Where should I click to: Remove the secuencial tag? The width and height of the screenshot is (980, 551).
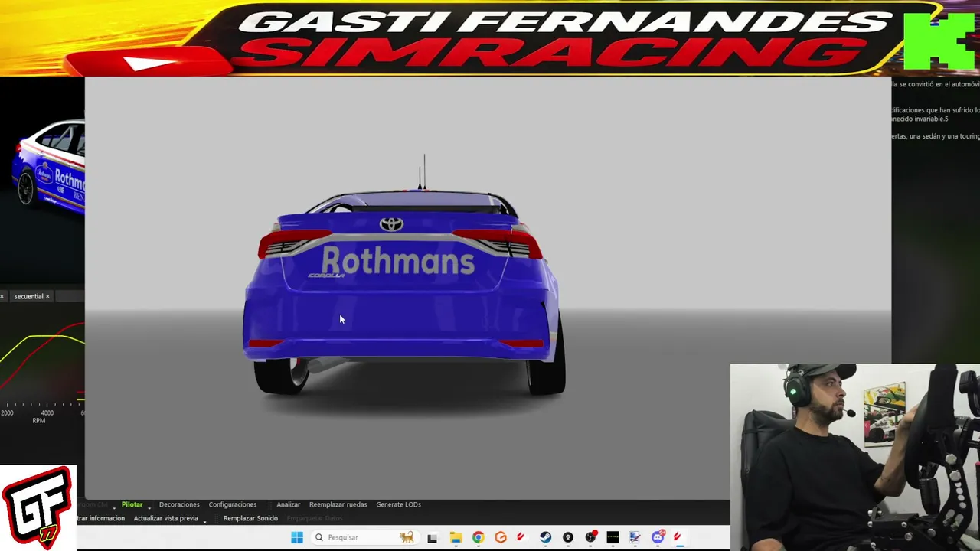point(47,296)
